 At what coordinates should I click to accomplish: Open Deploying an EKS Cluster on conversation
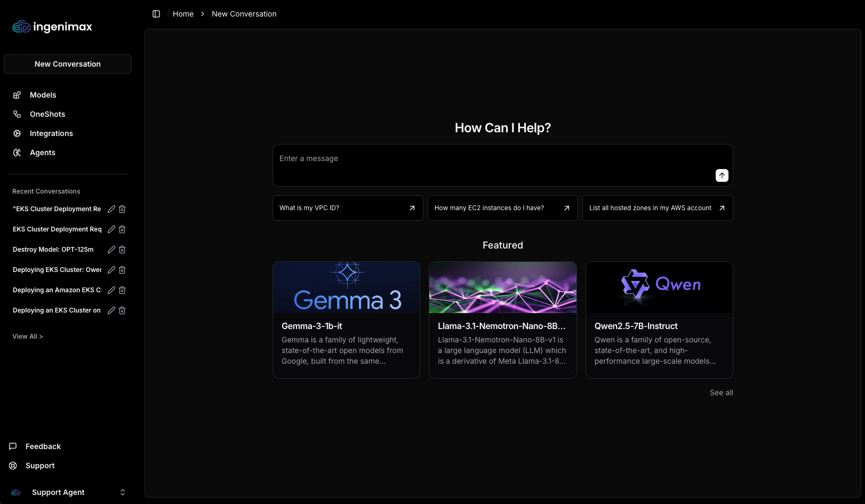click(57, 310)
